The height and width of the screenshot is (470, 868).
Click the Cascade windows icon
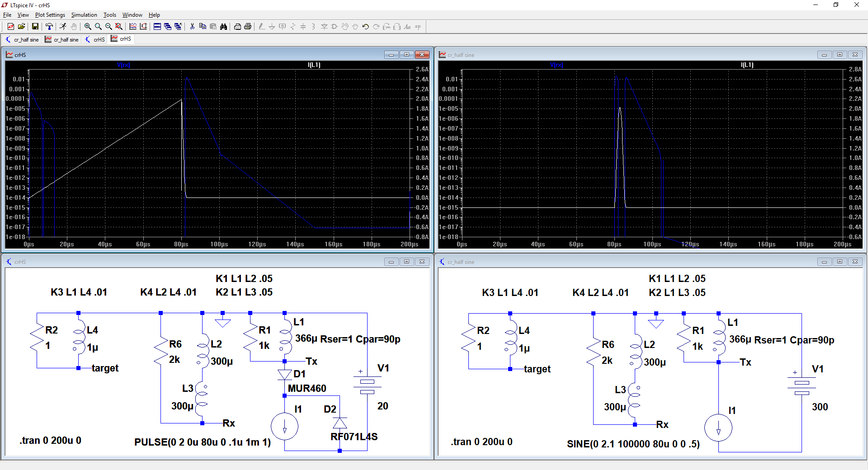[167, 27]
